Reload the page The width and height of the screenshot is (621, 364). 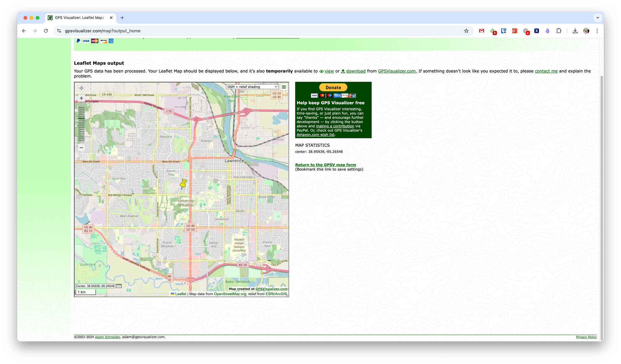(46, 31)
